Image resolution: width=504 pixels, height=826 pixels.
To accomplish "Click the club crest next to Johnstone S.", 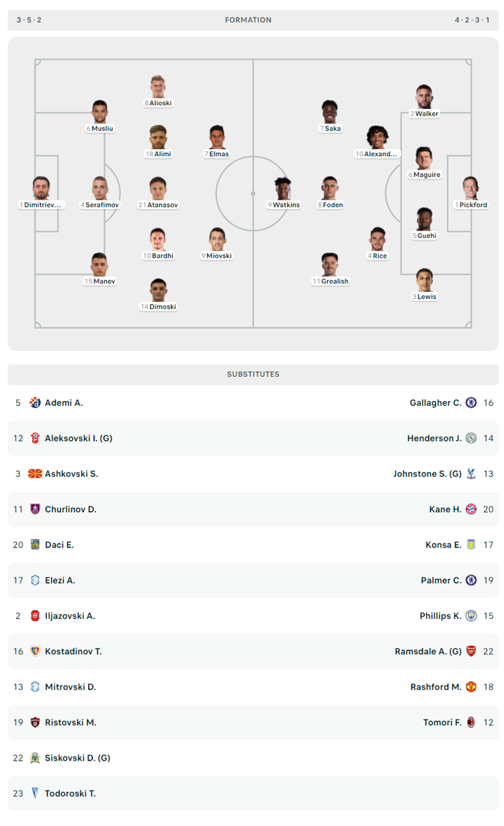I will coord(471,474).
